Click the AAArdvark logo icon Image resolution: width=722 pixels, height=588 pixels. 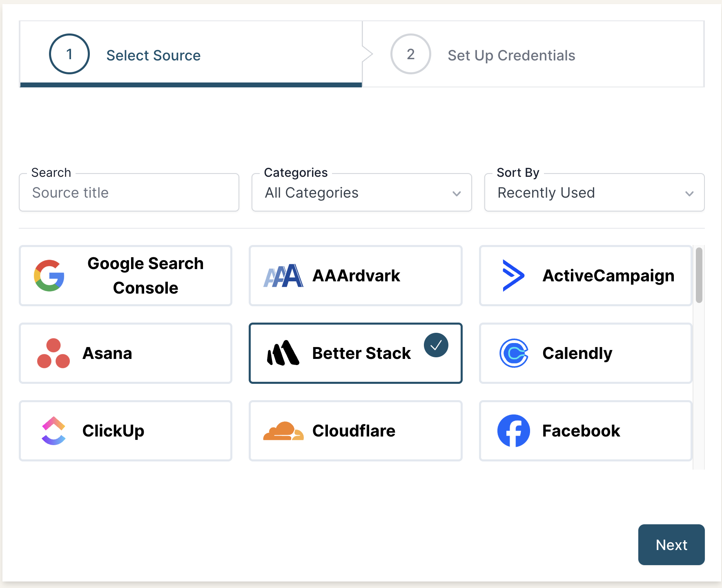coord(284,276)
